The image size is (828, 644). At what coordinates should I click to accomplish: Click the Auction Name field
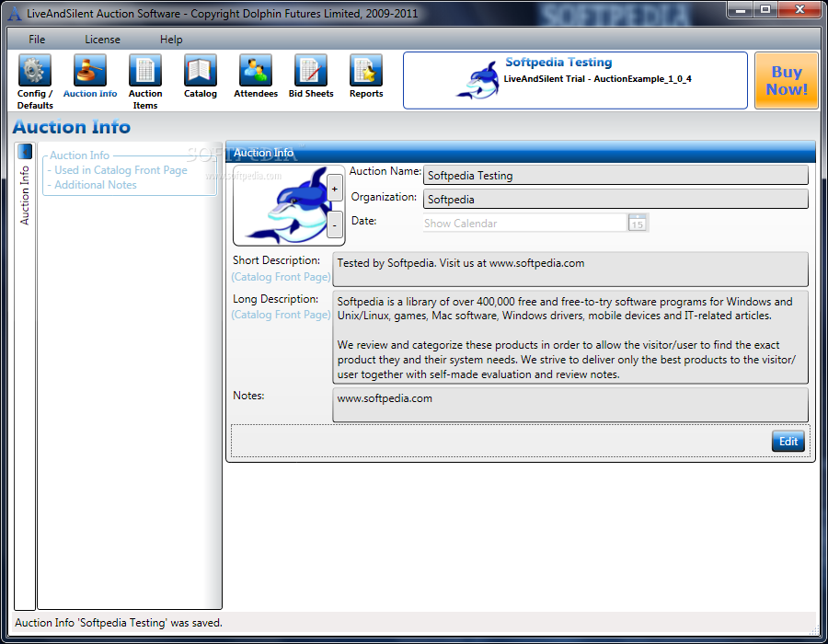coord(615,175)
